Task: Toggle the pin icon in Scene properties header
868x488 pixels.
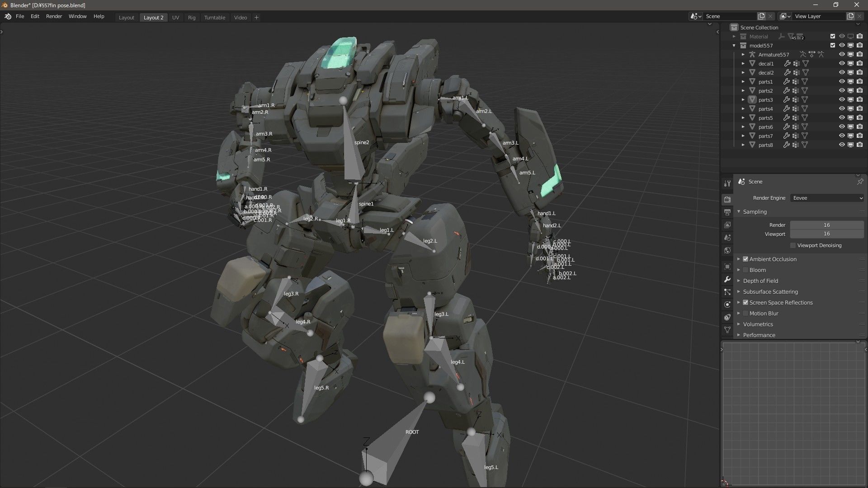Action: coord(859,182)
